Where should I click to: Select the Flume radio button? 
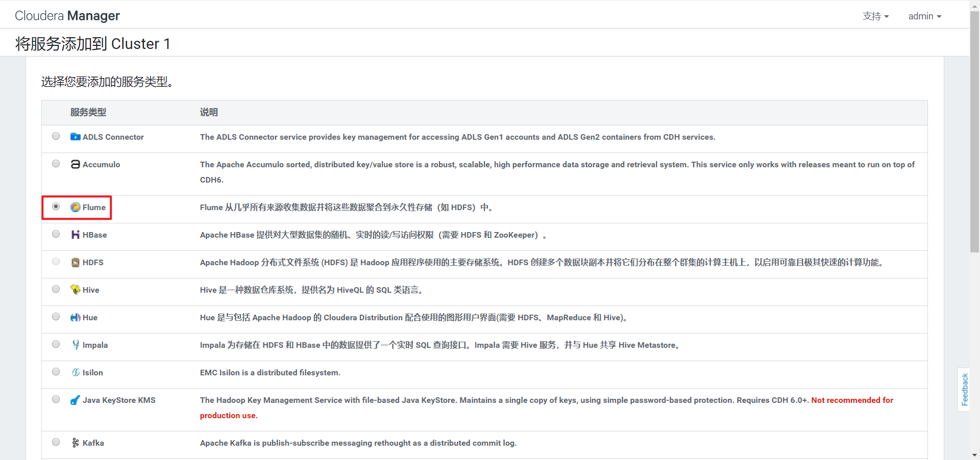click(56, 207)
